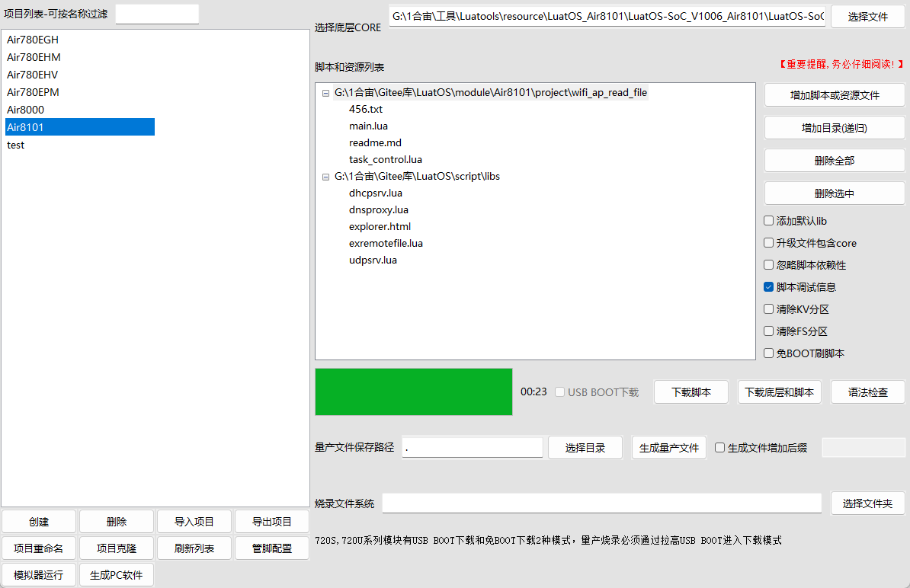Screen dimensions: 910x588
Task: Collapse the wifi_ap_read_file folder node
Action: point(325,93)
